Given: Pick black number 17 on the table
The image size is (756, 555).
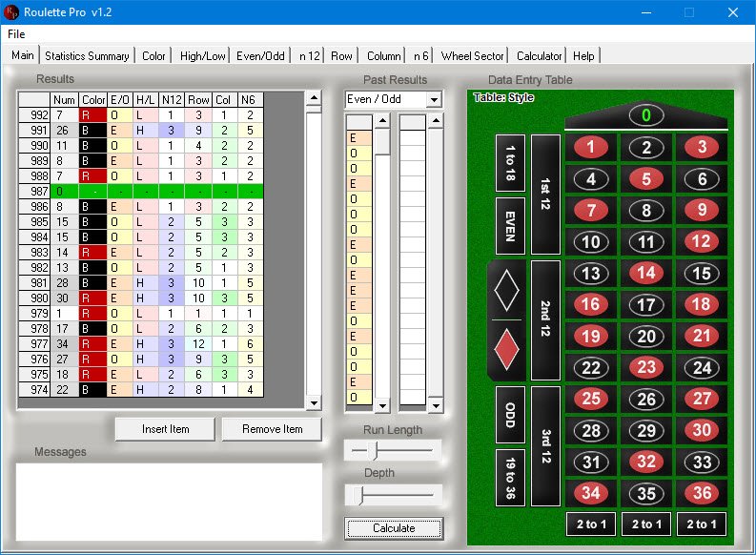Looking at the screenshot, I should click(646, 304).
